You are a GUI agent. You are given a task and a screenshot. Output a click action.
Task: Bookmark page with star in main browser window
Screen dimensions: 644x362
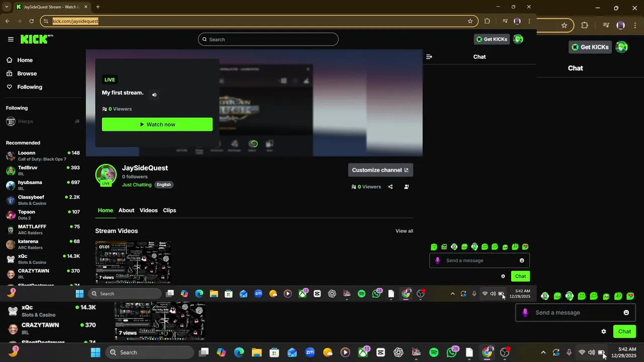point(470,21)
